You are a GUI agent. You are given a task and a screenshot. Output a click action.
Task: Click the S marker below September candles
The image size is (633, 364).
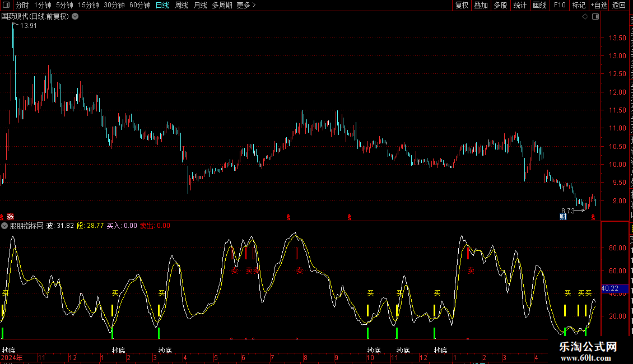coord(349,217)
